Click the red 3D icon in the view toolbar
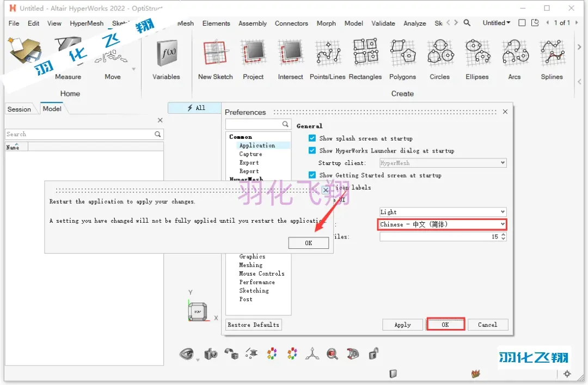 [x=352, y=353]
